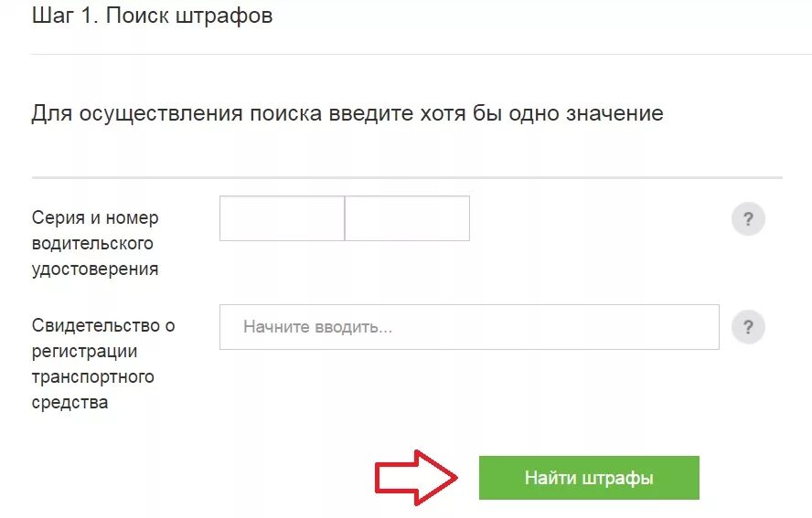The image size is (812, 518).
Task: Click the word штрафов in the step heading
Action: [224, 16]
